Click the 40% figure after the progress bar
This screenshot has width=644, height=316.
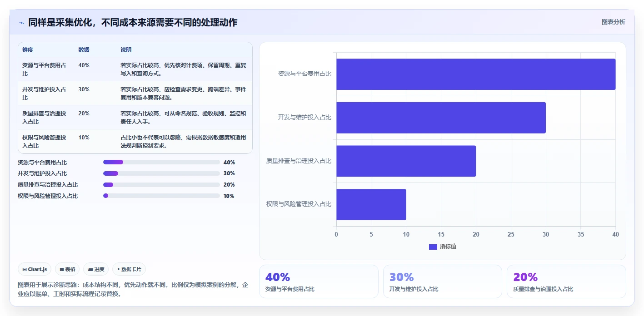point(229,162)
